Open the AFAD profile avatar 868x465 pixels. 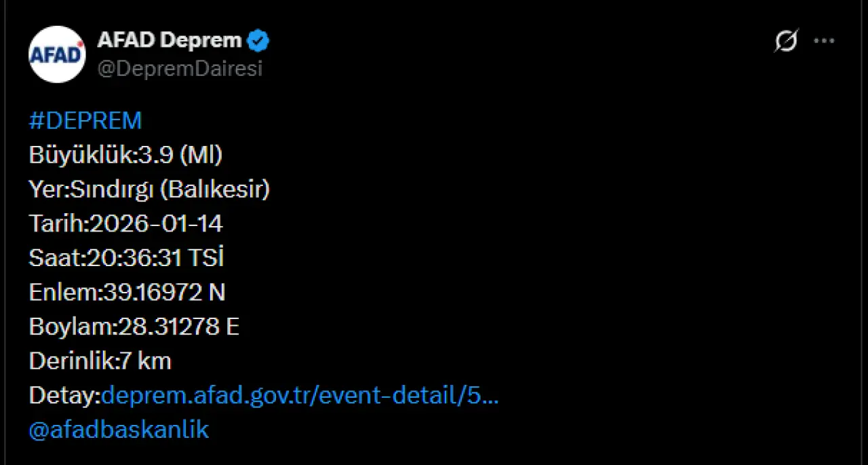(57, 54)
